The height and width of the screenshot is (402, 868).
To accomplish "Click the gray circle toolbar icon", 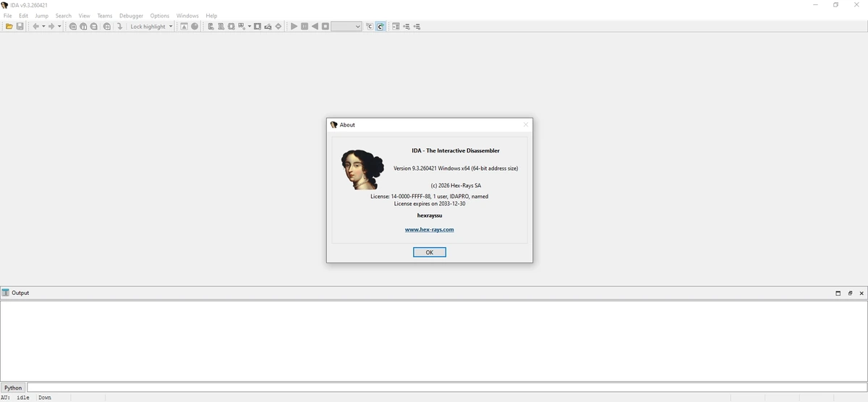I will [x=195, y=27].
